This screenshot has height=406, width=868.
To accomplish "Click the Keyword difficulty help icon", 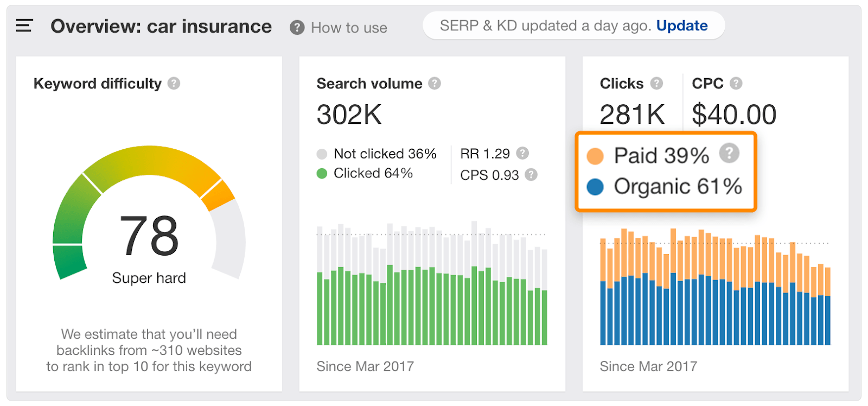I will point(174,83).
